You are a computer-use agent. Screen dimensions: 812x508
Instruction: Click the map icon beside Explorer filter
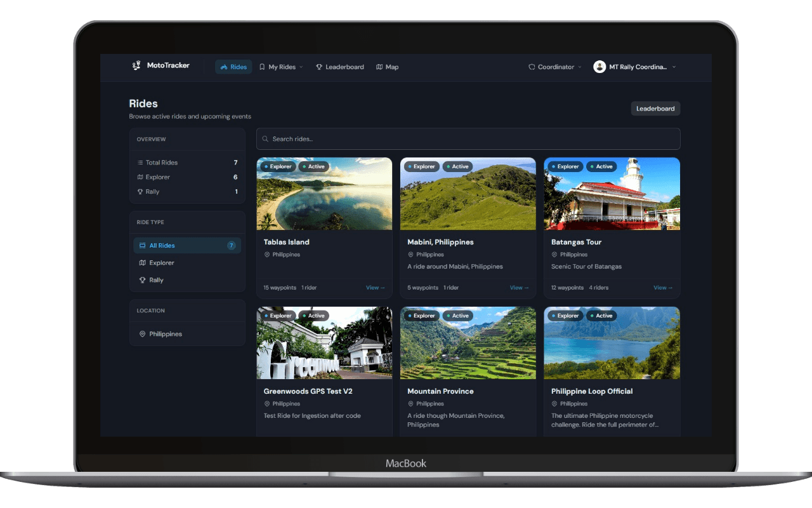142,263
